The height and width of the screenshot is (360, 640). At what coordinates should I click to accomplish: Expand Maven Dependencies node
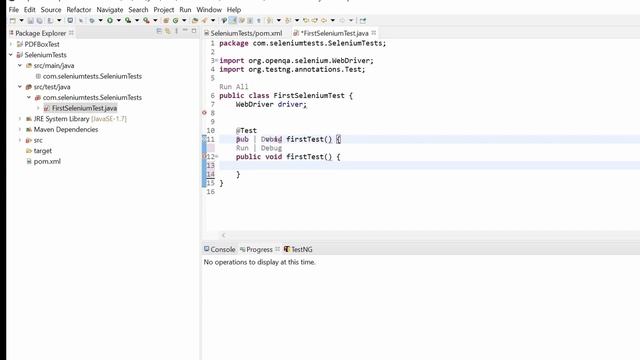pos(20,129)
